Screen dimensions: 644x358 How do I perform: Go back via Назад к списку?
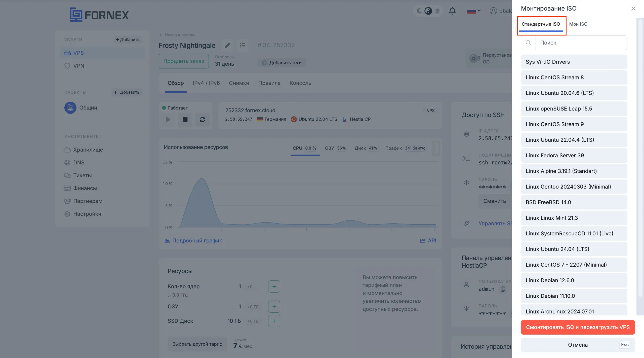pos(177,35)
